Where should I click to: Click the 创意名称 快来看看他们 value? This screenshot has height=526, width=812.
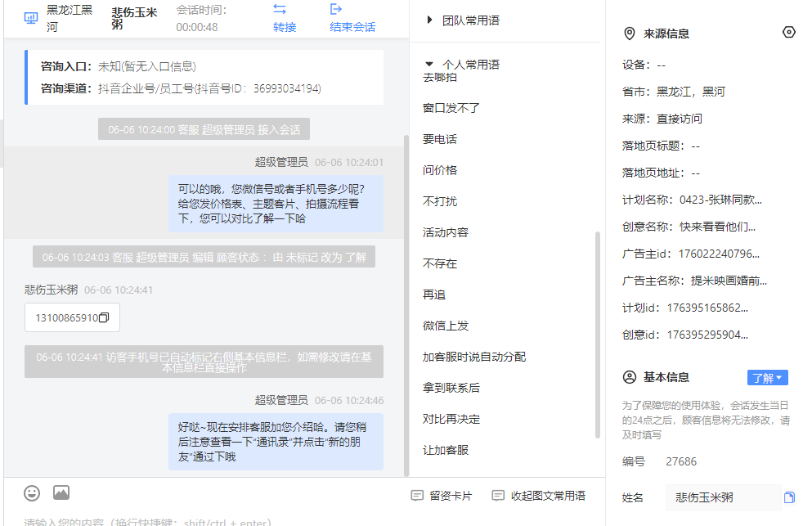pos(717,227)
